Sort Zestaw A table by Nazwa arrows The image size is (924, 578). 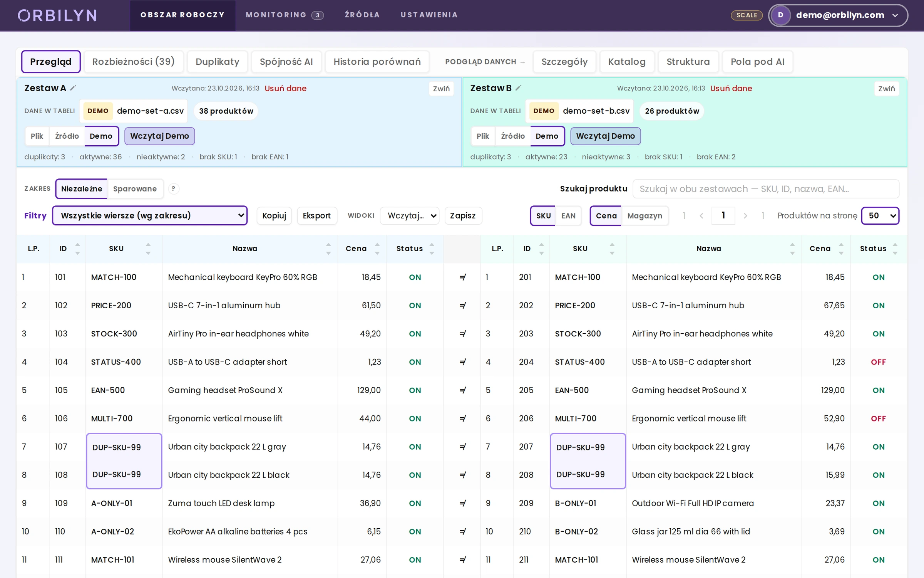pos(328,249)
